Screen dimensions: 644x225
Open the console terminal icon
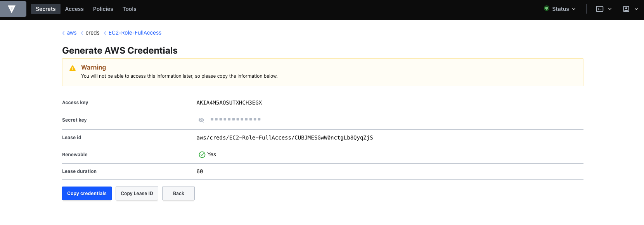coord(599,9)
